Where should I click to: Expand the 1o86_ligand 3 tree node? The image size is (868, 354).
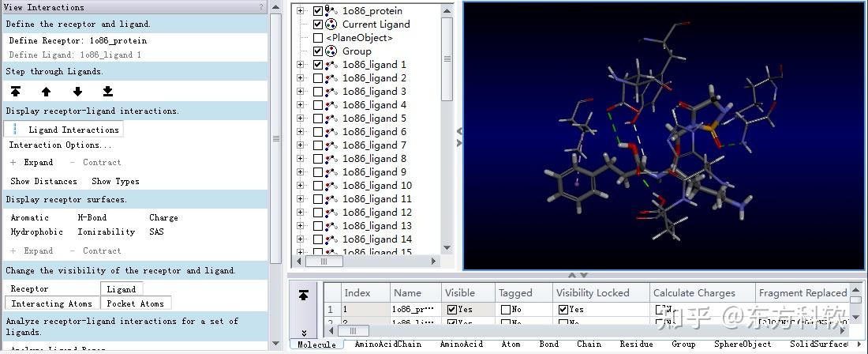coord(300,92)
